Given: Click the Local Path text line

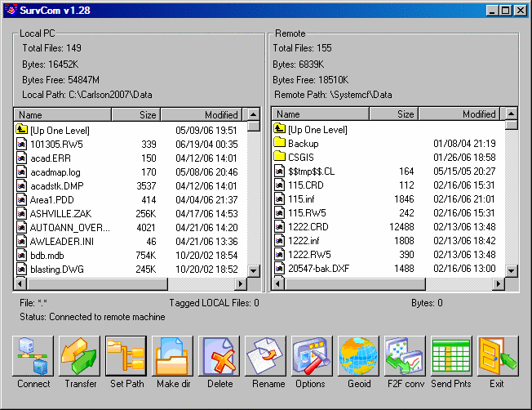Looking at the screenshot, I should click(x=87, y=95).
